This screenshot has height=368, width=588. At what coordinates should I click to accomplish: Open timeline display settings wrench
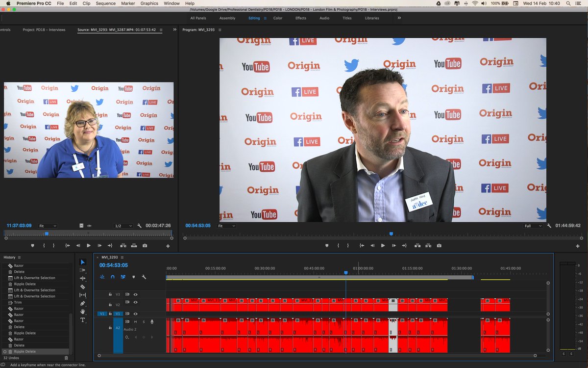[x=144, y=277]
